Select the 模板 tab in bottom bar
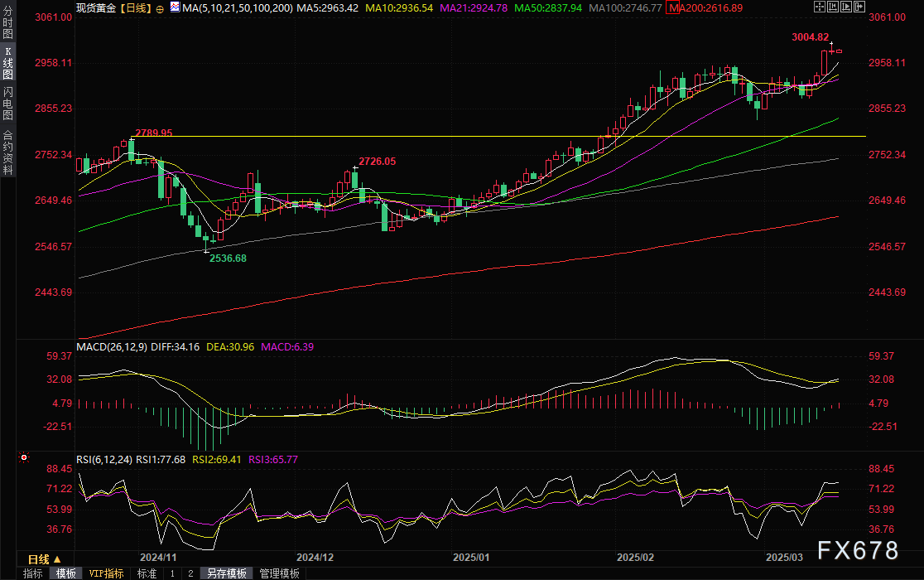Screen dimensions: 924x580 tap(66, 573)
